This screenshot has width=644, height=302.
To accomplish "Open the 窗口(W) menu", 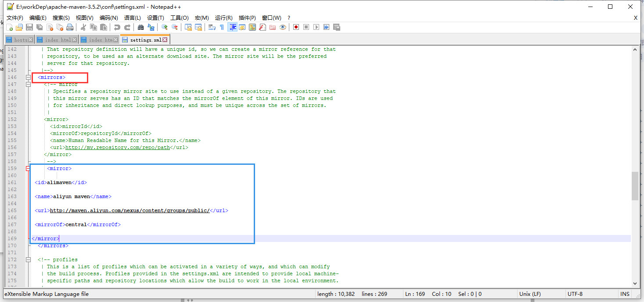I will click(x=271, y=18).
